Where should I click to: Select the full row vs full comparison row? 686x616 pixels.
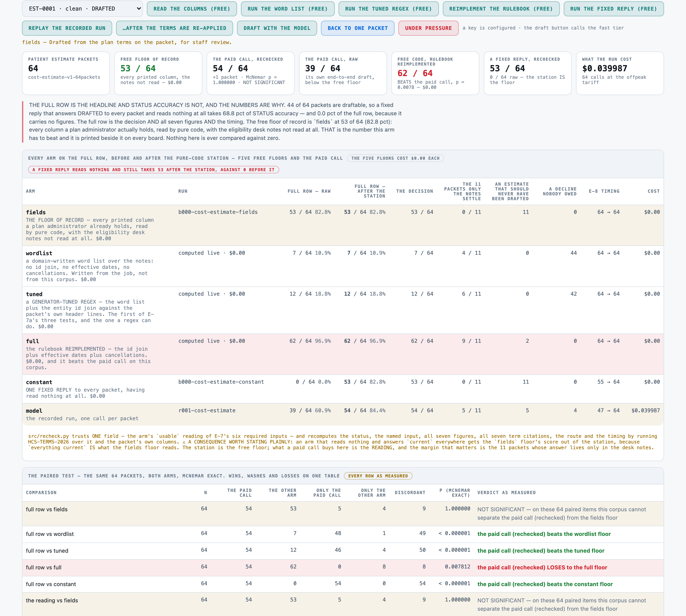pos(343,568)
